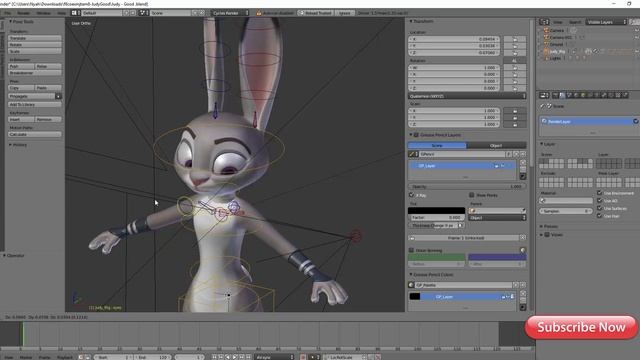This screenshot has width=640, height=360.
Task: Click the black Tint color swatch
Action: [437, 211]
